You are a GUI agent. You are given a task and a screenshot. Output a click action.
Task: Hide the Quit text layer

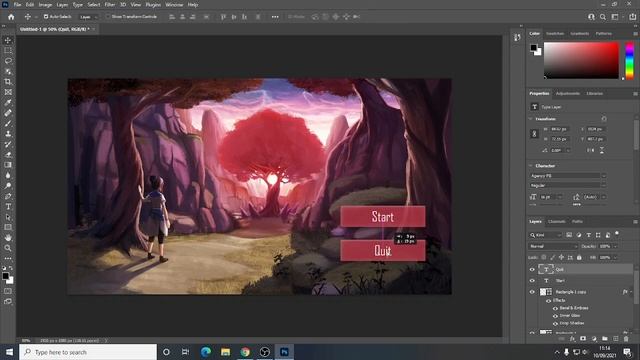point(532,269)
